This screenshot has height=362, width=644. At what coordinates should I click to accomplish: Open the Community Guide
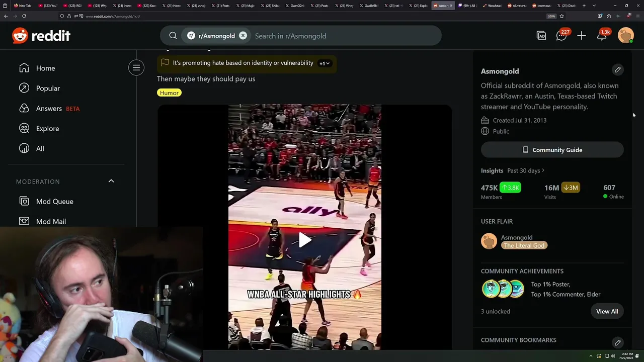coord(552,150)
